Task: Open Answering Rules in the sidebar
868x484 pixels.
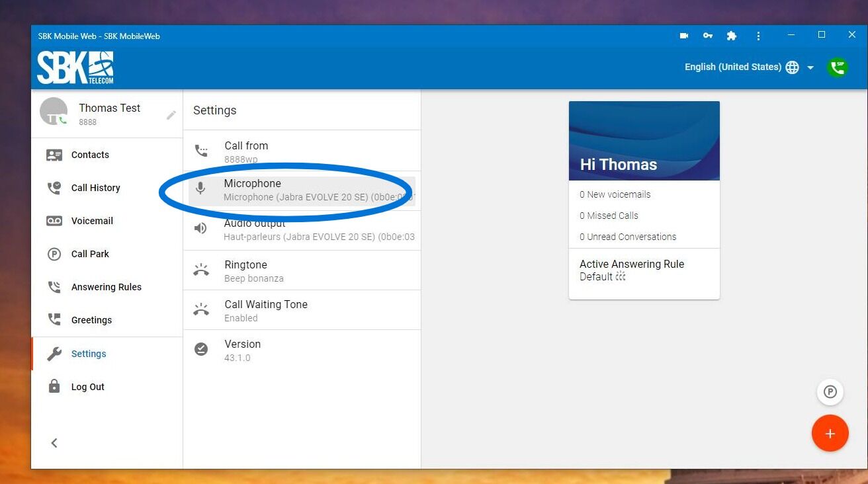Action: point(107,287)
